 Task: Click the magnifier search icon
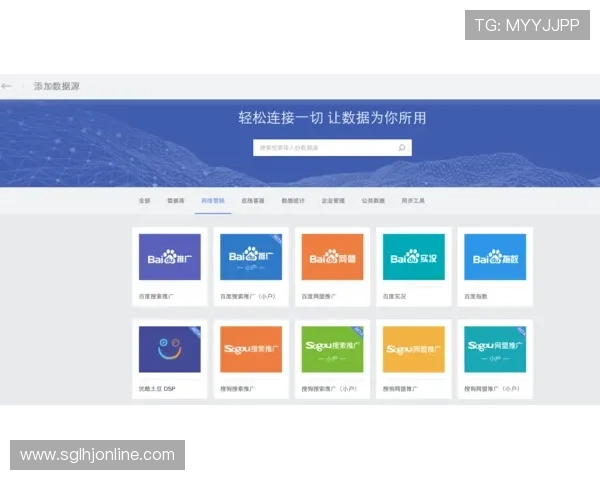click(401, 148)
